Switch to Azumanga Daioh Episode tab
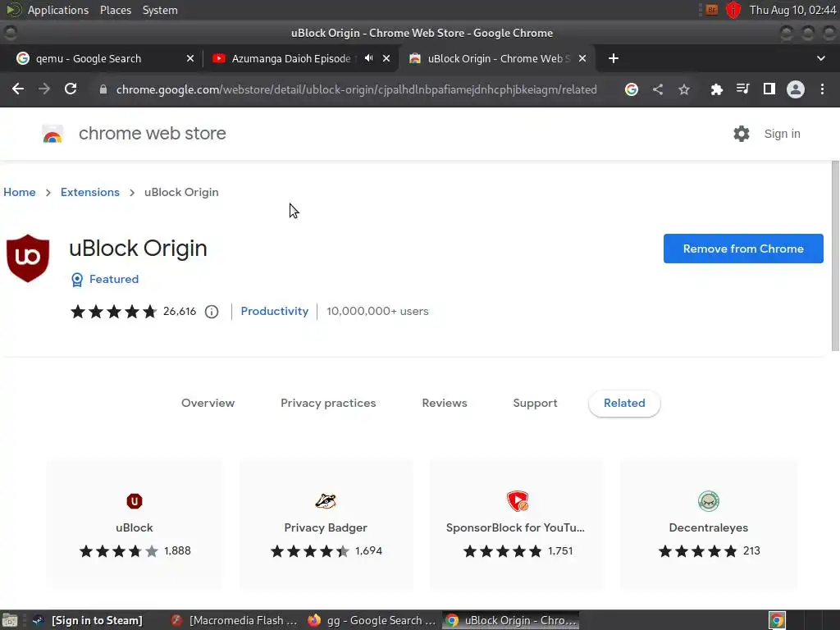 (x=291, y=58)
